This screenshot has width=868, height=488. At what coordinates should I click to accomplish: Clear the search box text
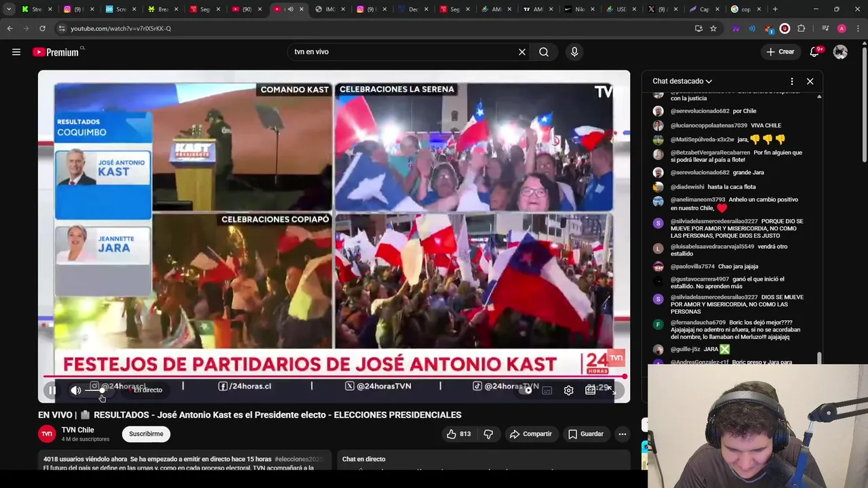tap(522, 52)
